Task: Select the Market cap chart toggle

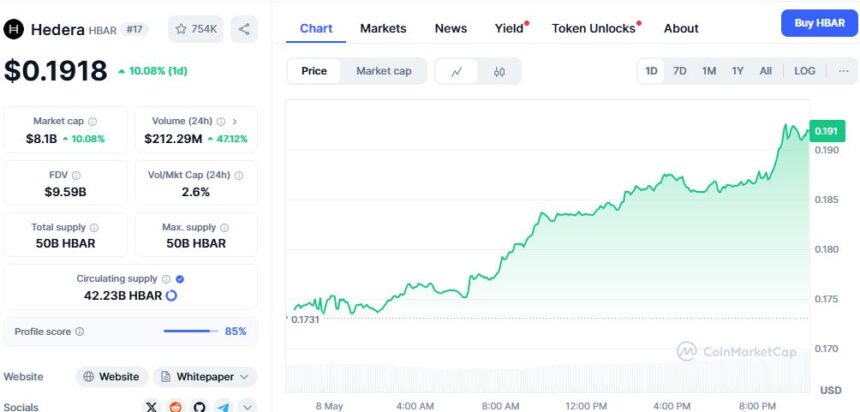Action: point(384,71)
